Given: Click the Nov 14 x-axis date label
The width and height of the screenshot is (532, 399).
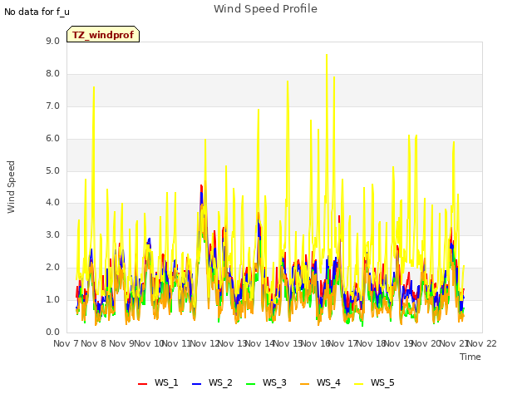Looking at the screenshot, I should 260,343.
